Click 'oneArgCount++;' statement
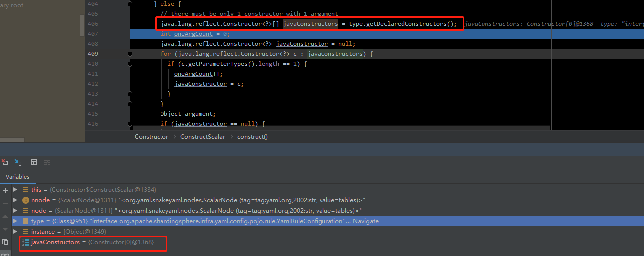 [x=197, y=74]
